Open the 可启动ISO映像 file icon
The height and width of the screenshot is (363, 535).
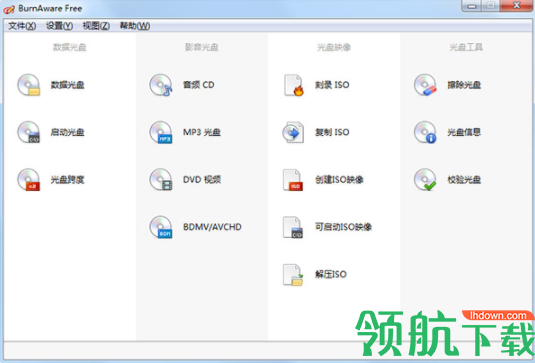(293, 227)
